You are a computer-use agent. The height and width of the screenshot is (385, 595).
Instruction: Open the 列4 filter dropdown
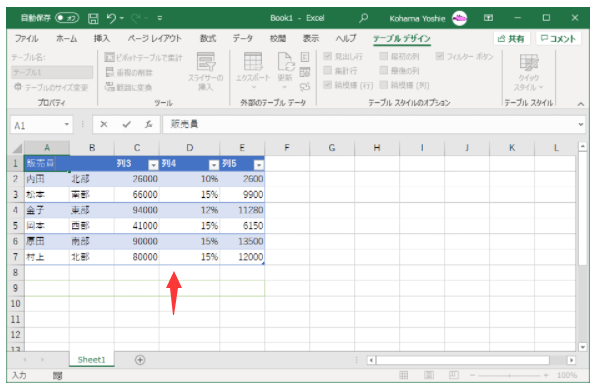[214, 165]
